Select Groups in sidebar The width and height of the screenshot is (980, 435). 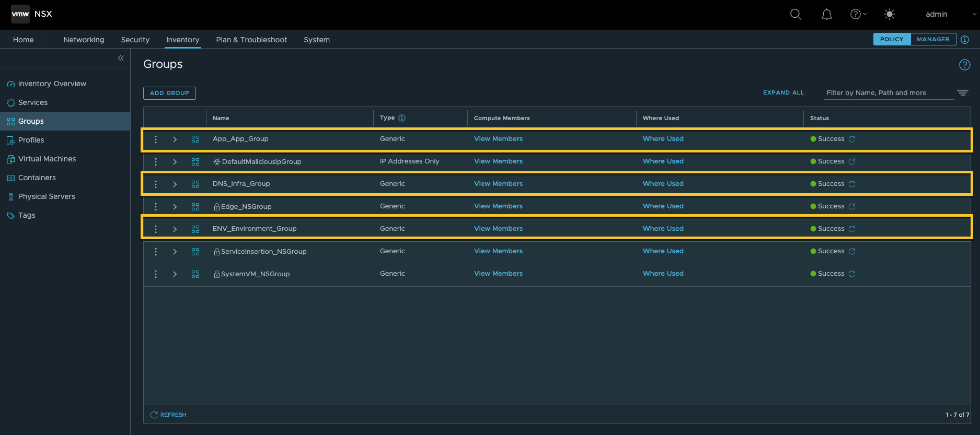(x=65, y=121)
